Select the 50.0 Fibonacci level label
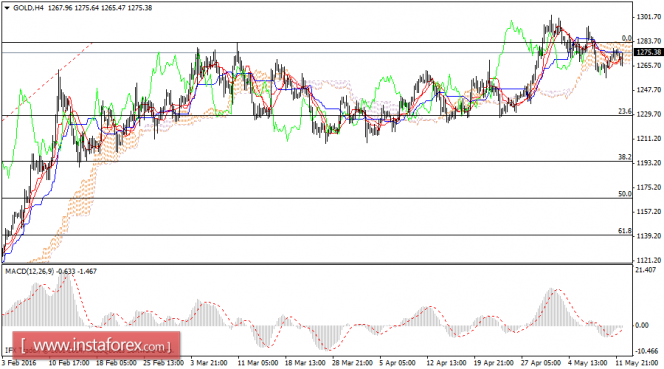664x369 pixels. click(625, 194)
